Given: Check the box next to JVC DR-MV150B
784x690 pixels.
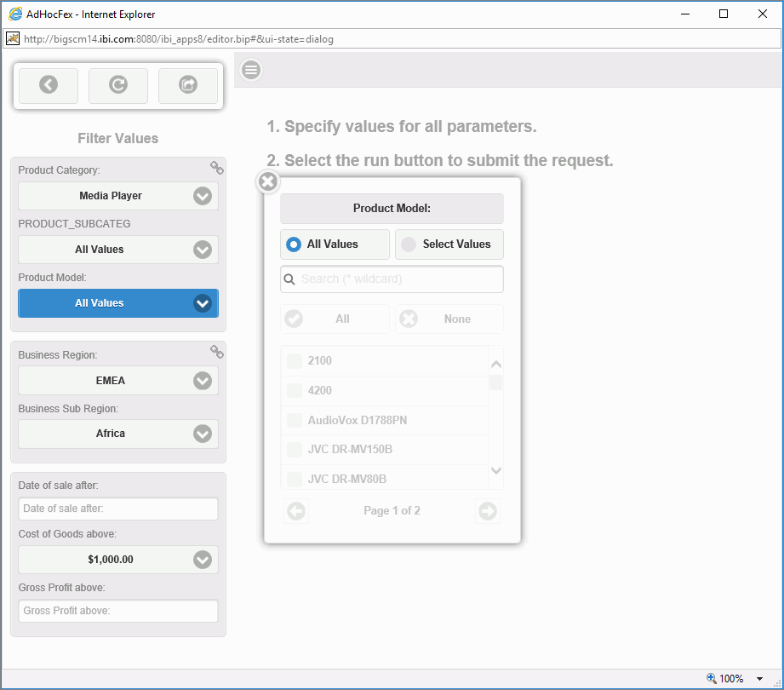Looking at the screenshot, I should point(294,450).
